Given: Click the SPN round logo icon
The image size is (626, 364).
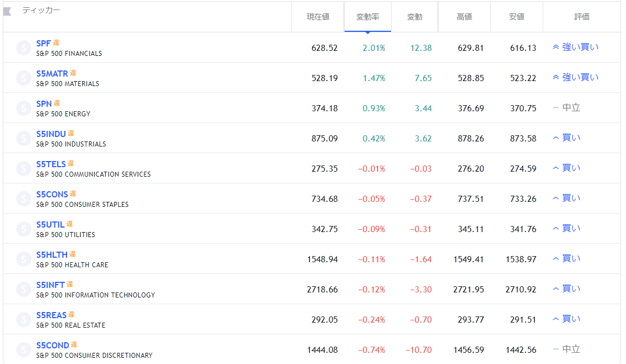Looking at the screenshot, I should (23, 108).
